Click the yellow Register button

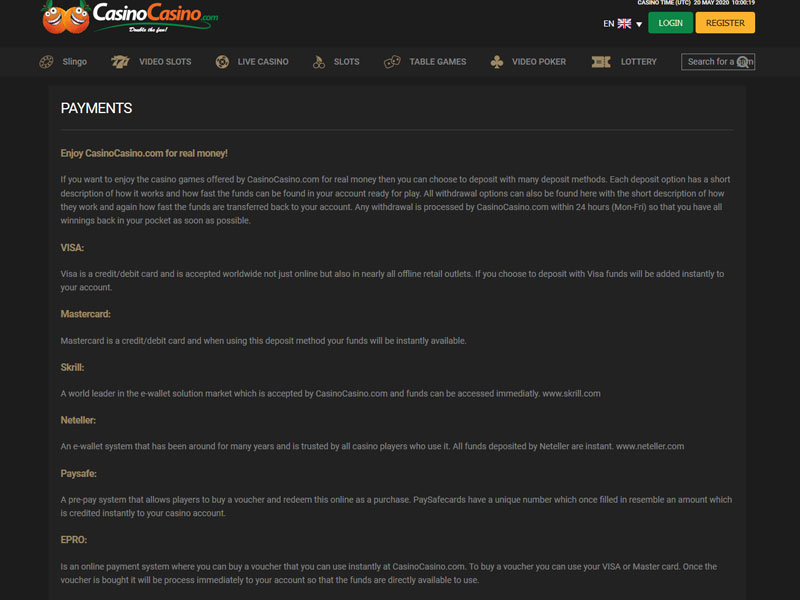pyautogui.click(x=725, y=23)
